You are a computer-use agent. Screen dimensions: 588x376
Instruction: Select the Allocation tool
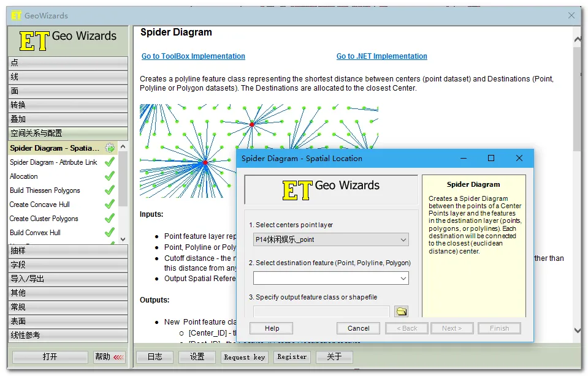point(24,176)
